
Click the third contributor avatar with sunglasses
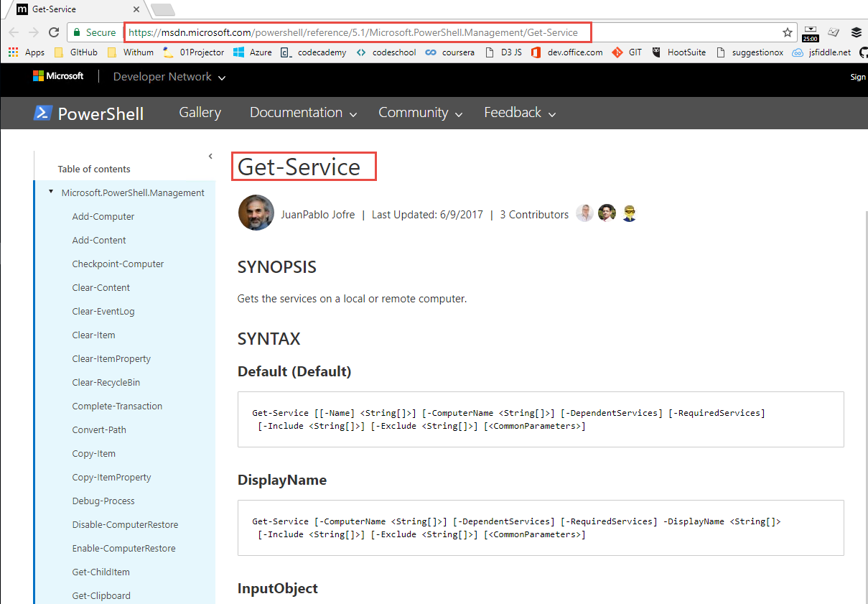(630, 213)
